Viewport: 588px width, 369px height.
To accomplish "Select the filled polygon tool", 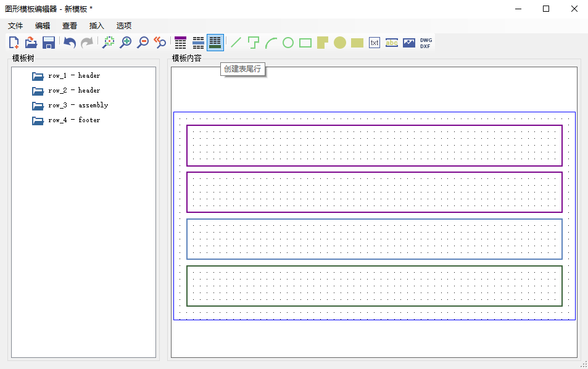I will click(x=323, y=43).
